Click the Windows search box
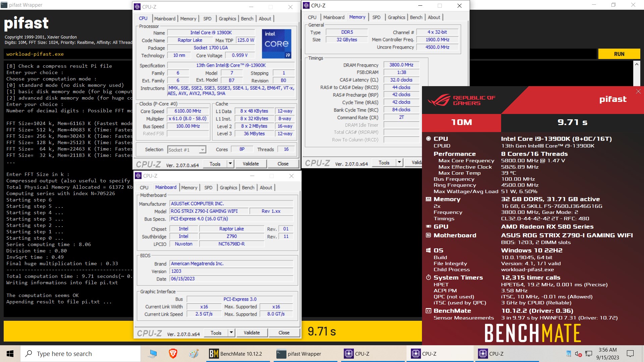Screen dimensions: 644x362 coord(80,354)
